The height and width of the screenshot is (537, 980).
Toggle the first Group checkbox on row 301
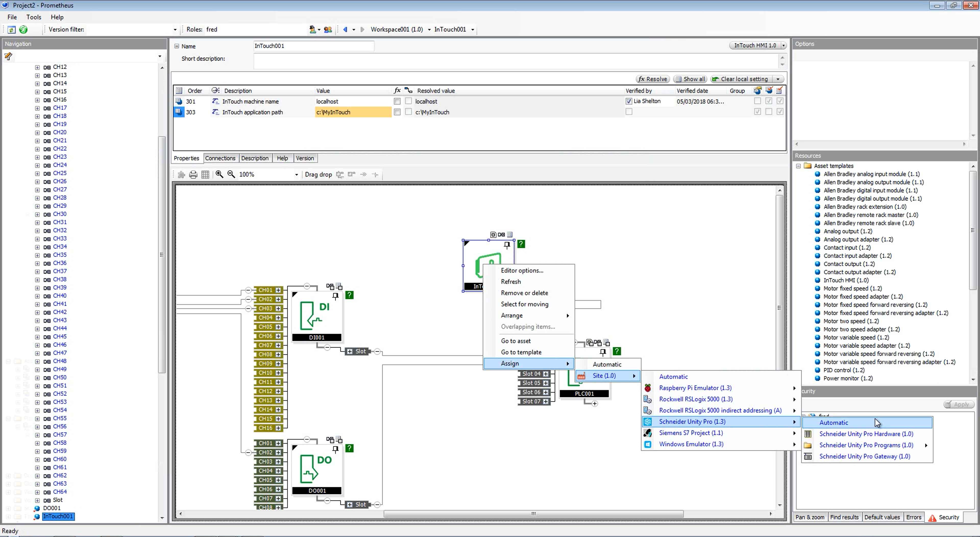coord(757,101)
